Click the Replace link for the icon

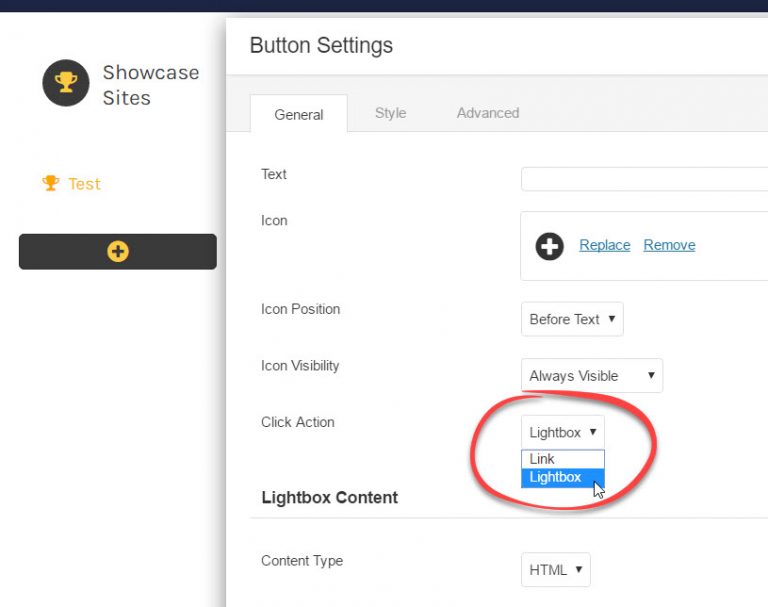click(x=604, y=245)
